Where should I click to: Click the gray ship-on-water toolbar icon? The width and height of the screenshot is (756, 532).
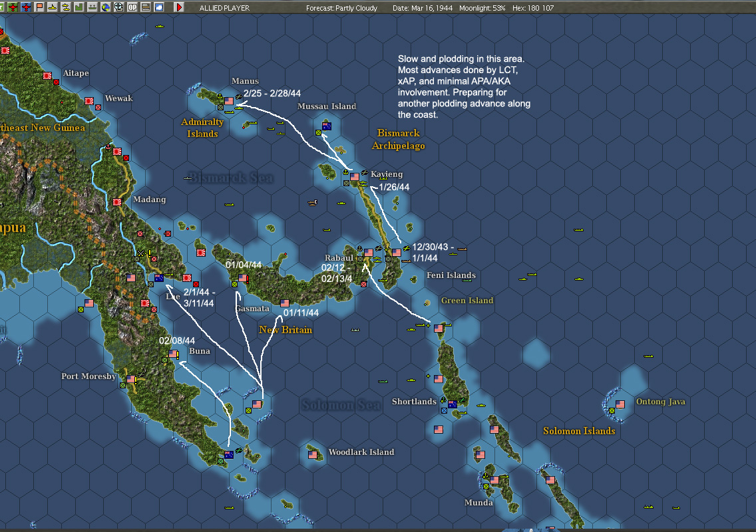92,7
